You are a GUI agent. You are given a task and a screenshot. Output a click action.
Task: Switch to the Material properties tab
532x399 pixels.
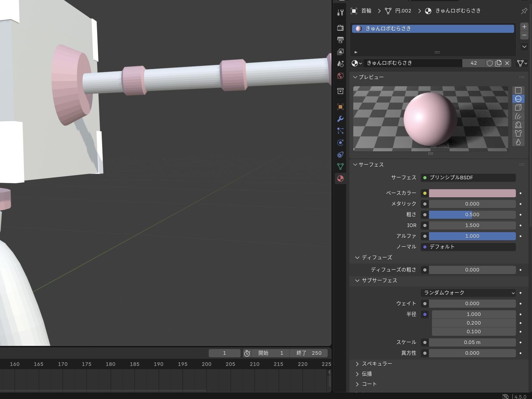(340, 178)
